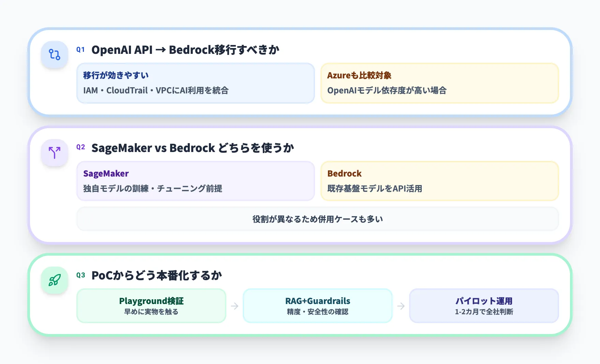Screen dimensions: 600x364
Task: Click the git-branch icon beside Q1
Action: point(54,55)
